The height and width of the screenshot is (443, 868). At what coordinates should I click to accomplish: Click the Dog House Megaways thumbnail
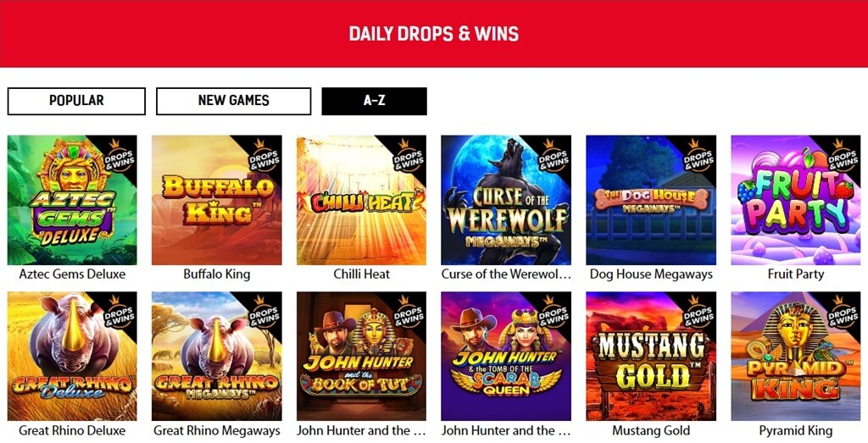651,200
